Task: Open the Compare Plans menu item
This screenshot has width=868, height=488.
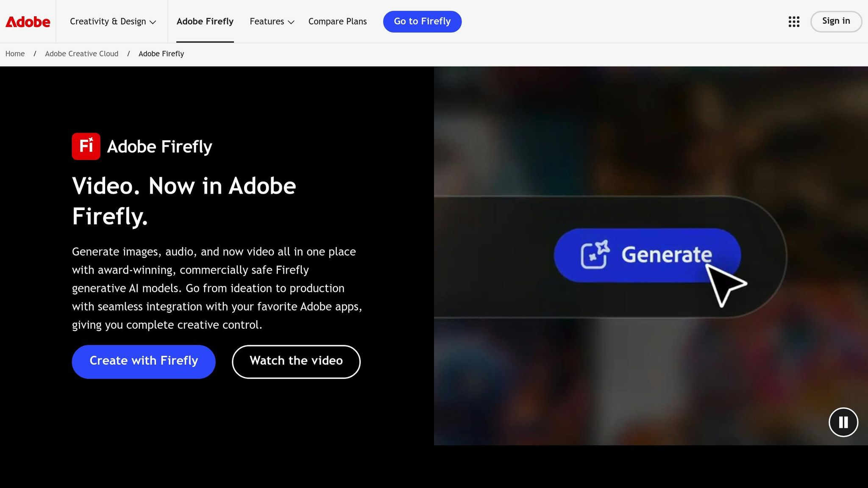Action: (337, 22)
